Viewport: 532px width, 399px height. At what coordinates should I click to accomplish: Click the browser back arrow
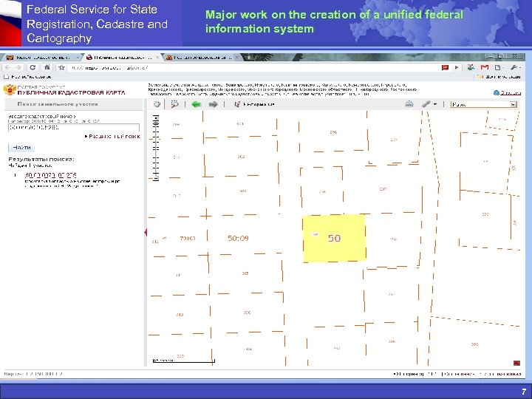pos(8,67)
